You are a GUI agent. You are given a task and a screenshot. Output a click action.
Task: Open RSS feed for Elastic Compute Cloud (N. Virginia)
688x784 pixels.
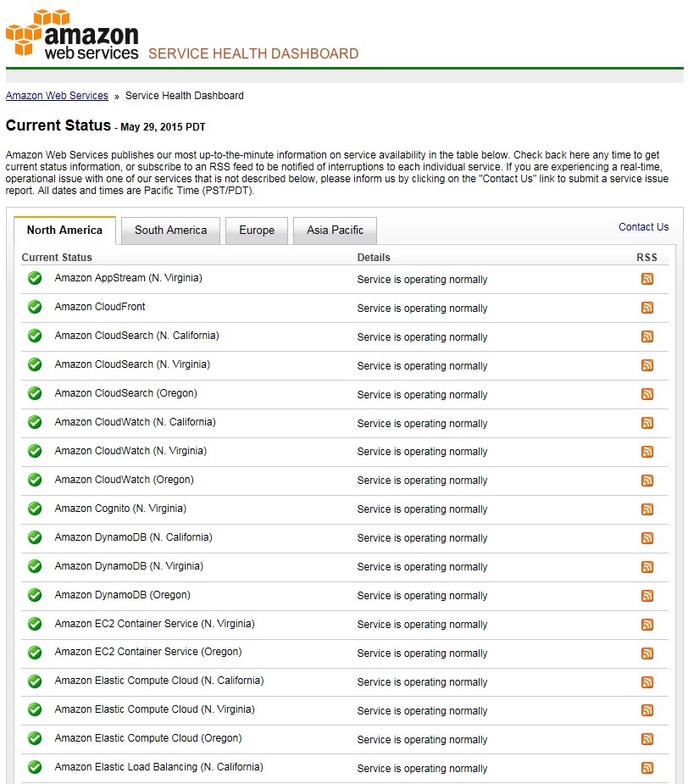(647, 710)
